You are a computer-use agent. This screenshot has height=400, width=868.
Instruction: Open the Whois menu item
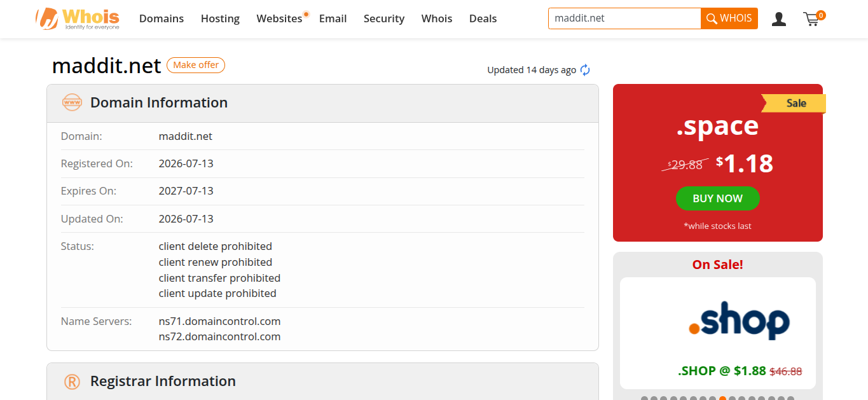(x=437, y=18)
